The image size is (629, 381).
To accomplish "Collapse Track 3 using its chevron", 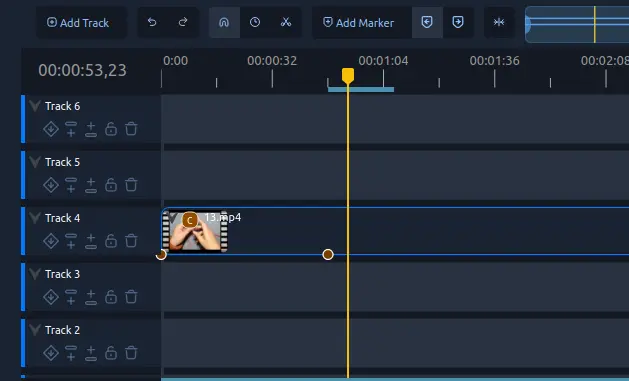I will [x=35, y=274].
